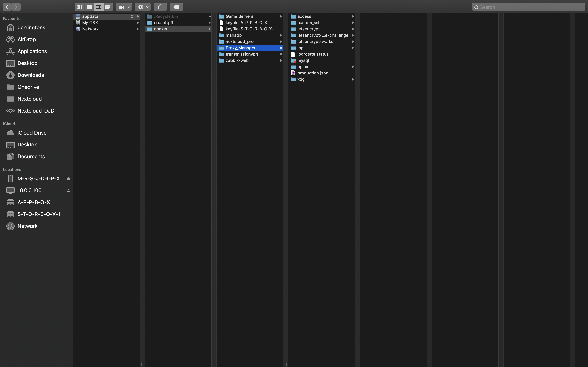The height and width of the screenshot is (367, 588).
Task: Open the Tags toolbar item
Action: pos(176,7)
